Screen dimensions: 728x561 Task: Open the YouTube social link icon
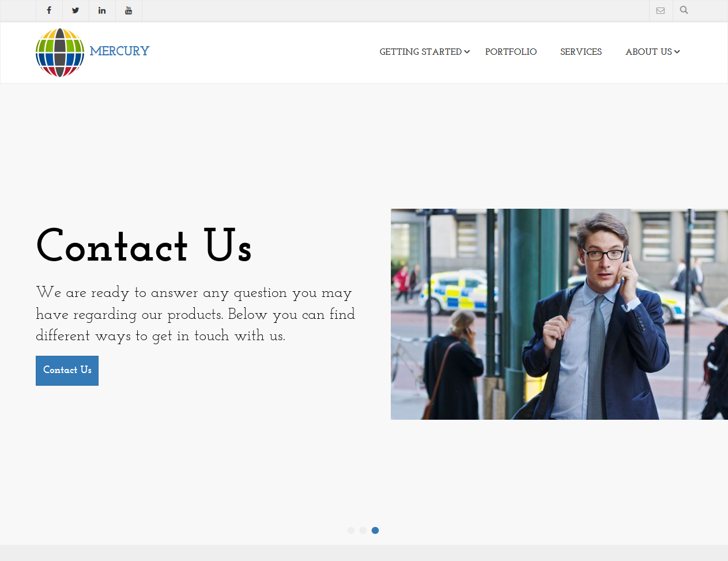[x=129, y=10]
